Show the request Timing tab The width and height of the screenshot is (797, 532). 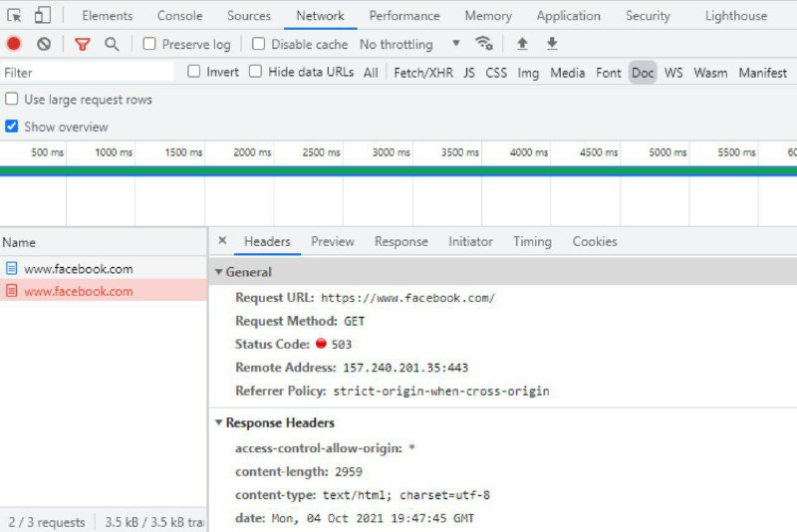point(532,241)
